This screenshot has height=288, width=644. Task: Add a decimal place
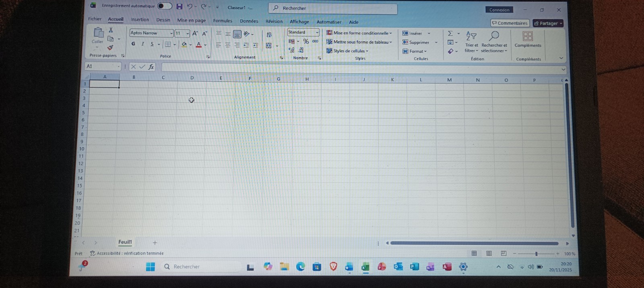click(292, 50)
